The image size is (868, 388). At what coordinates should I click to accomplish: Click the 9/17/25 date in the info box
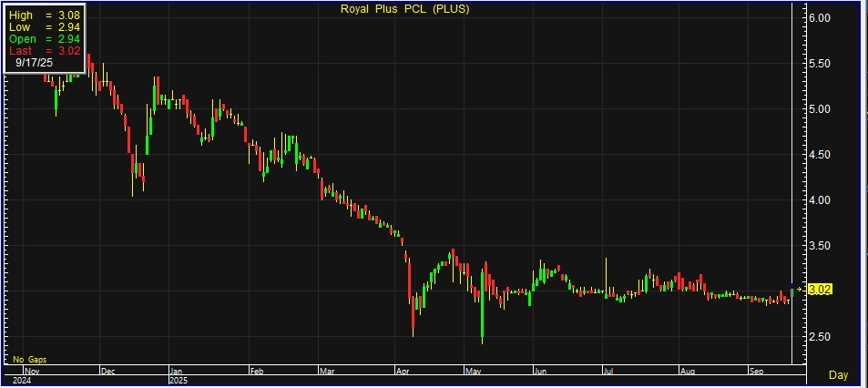34,65
